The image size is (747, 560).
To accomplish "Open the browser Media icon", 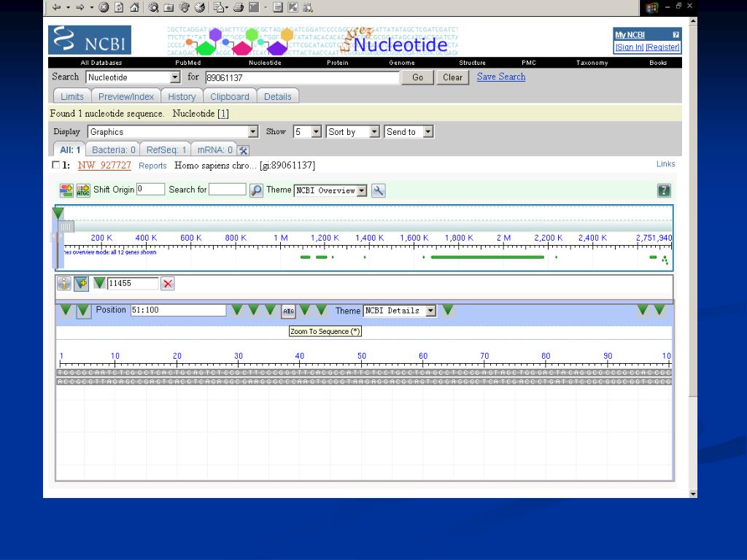I will [x=185, y=7].
